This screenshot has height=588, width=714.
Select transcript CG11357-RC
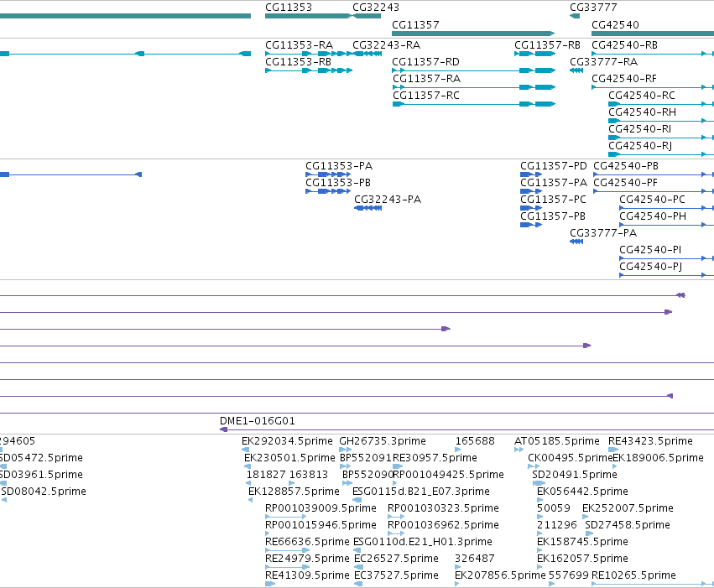(426, 96)
